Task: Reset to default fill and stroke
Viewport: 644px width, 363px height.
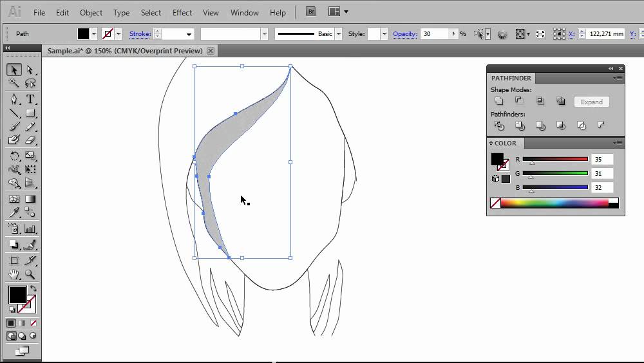Action: tap(12, 309)
